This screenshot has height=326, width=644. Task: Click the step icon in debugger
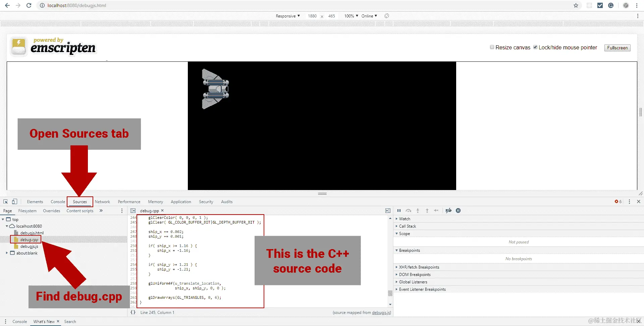point(436,211)
